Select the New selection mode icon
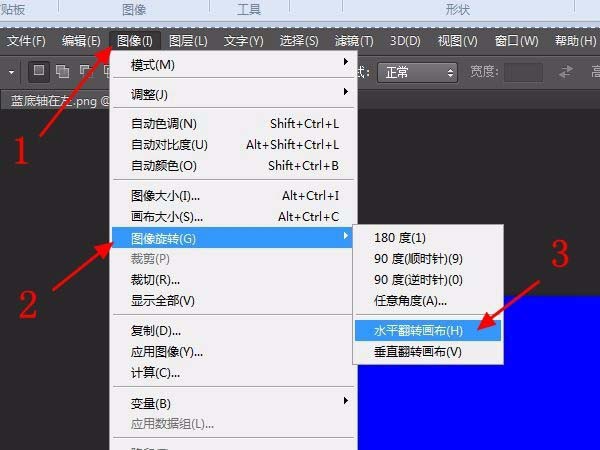 (39, 72)
